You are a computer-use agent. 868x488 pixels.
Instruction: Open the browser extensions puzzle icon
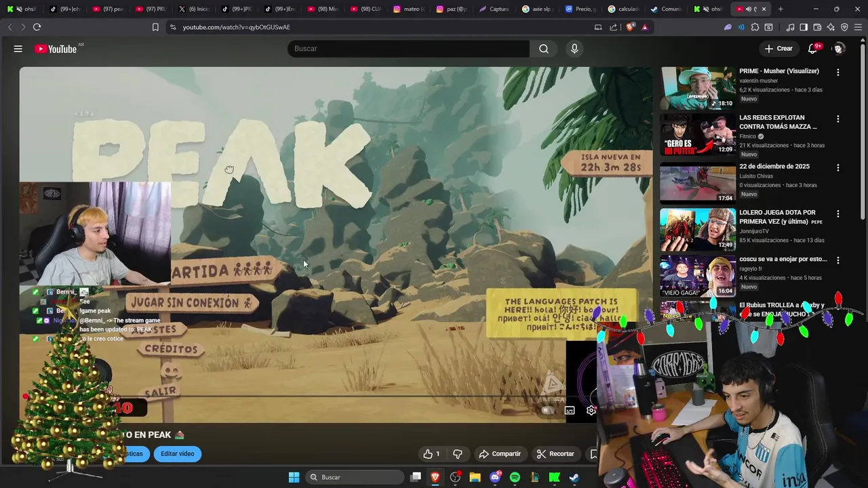(x=755, y=27)
